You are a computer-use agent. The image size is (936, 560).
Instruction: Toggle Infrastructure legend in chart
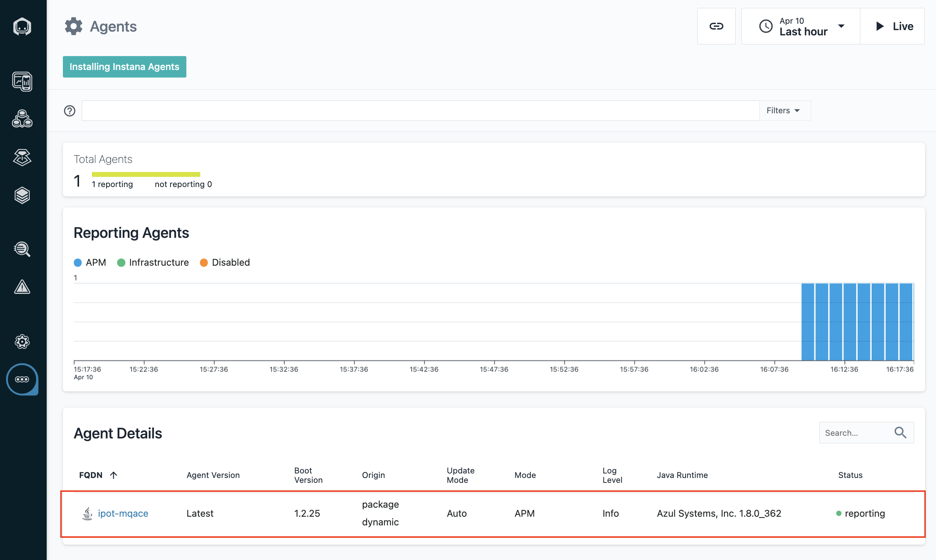153,262
